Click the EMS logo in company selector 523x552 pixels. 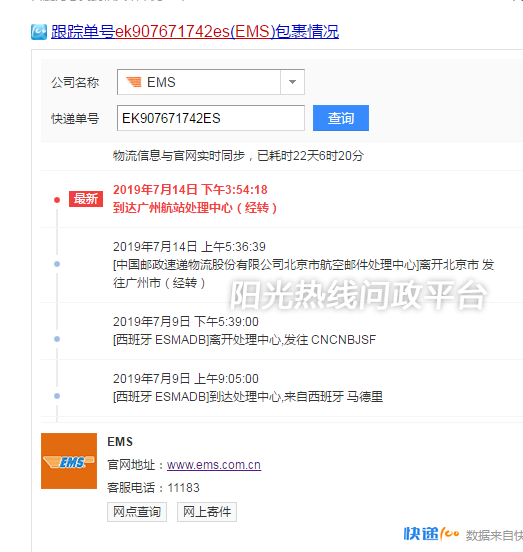click(134, 82)
